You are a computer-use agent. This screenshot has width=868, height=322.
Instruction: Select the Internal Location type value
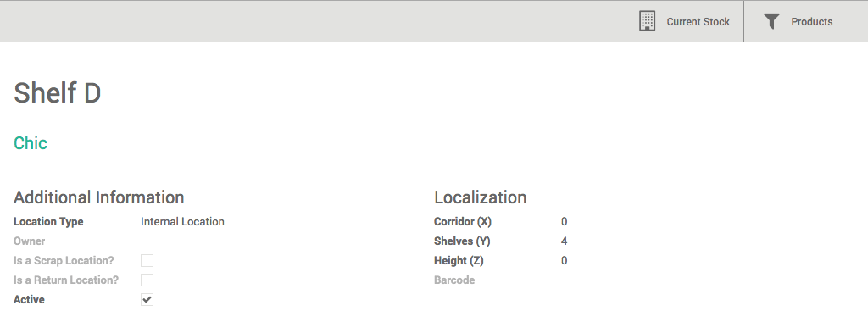tap(183, 222)
